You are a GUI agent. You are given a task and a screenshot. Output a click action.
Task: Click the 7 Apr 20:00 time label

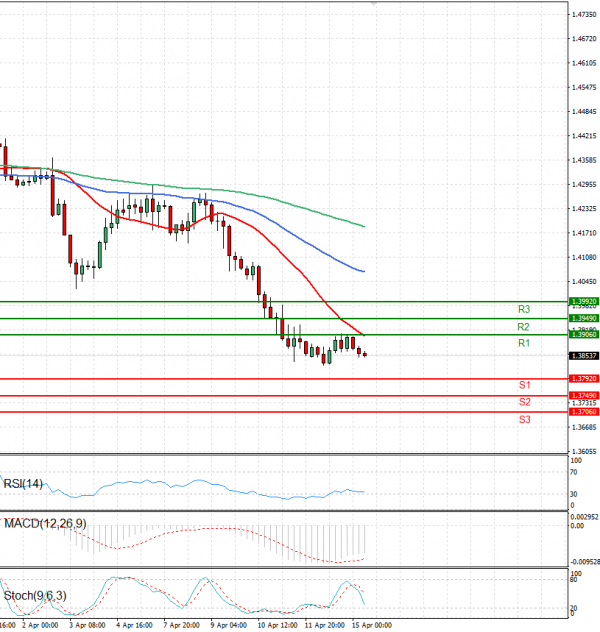pos(181,624)
